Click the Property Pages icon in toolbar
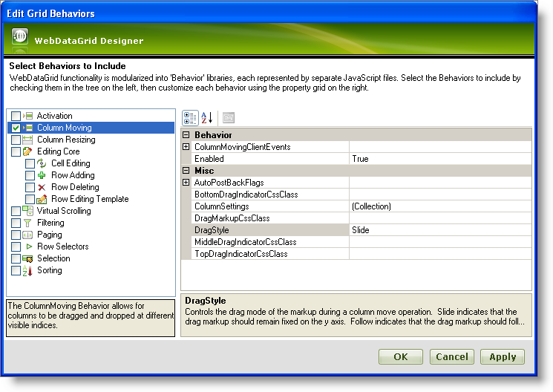The image size is (553, 392). click(x=229, y=117)
